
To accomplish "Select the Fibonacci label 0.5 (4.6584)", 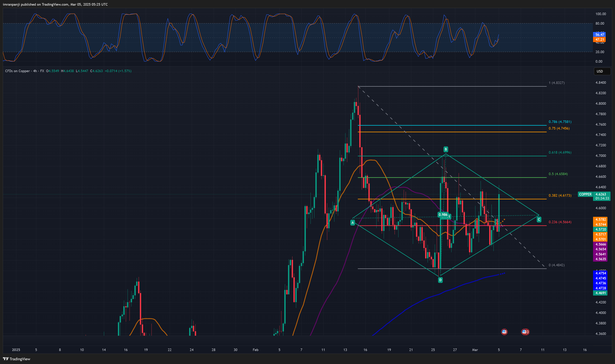I will tap(558, 174).
